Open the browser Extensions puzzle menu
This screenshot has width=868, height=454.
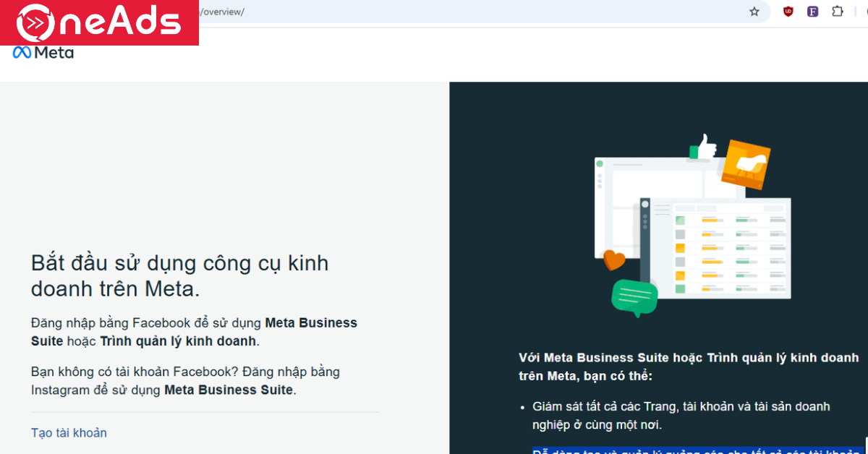838,12
